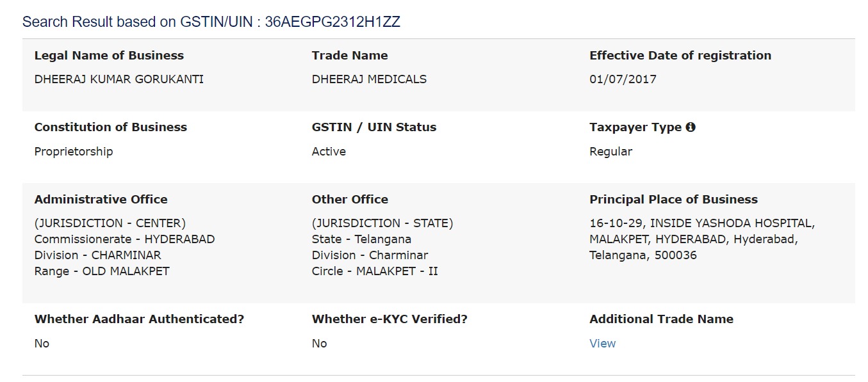Select the GSTIN number in the search result heading

click(332, 22)
